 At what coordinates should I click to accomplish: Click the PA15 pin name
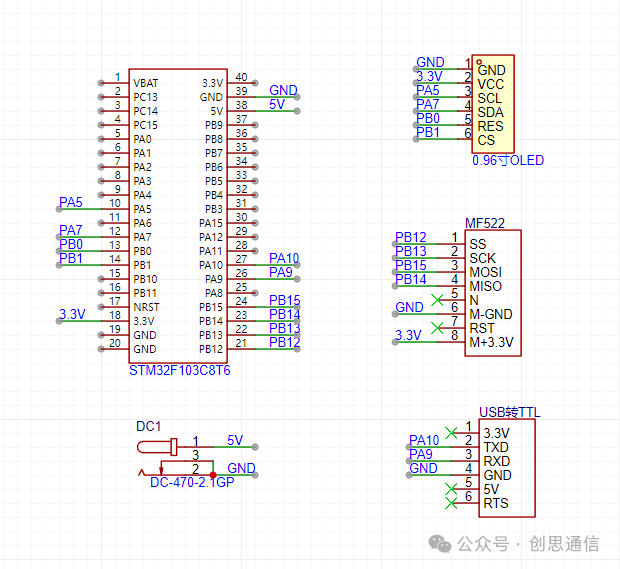(211, 223)
